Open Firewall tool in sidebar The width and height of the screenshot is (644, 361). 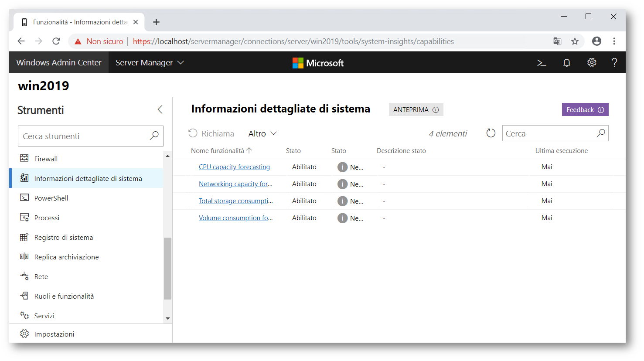tap(46, 159)
